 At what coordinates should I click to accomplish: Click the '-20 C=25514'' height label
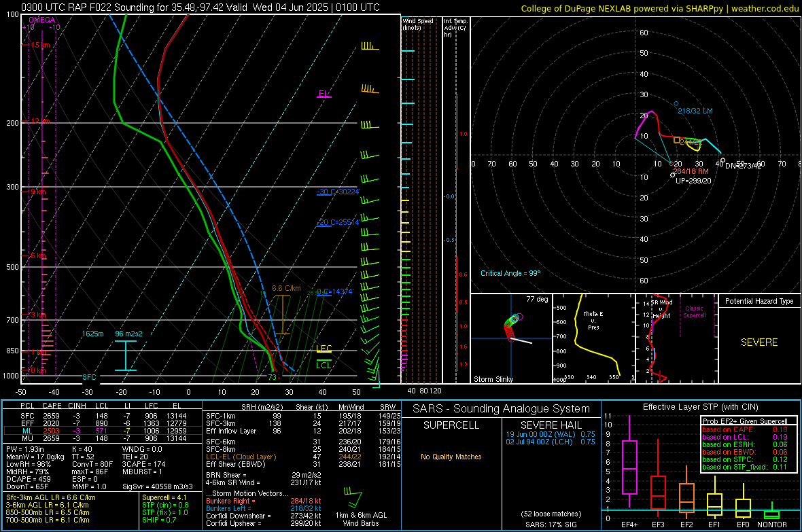[x=338, y=223]
